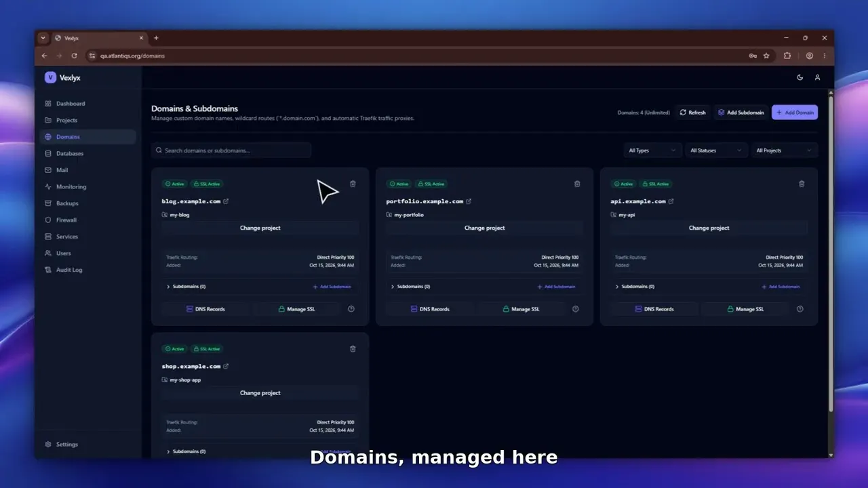Toggle dark mode moon icon
Screen dimensions: 868x488
(x=800, y=77)
